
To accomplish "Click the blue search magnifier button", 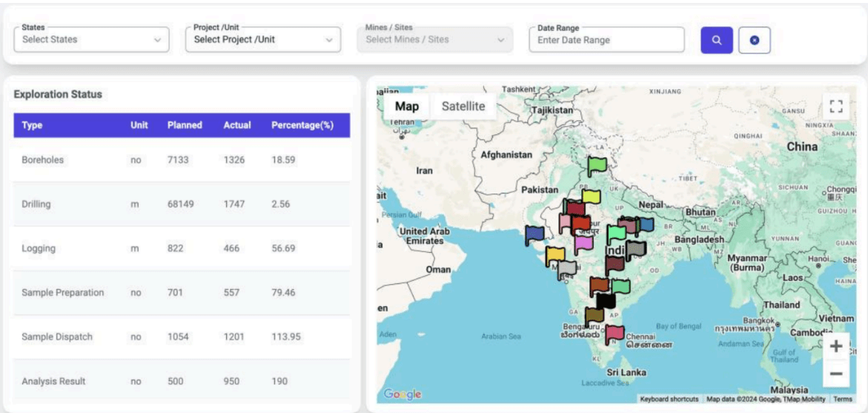I will coord(717,40).
